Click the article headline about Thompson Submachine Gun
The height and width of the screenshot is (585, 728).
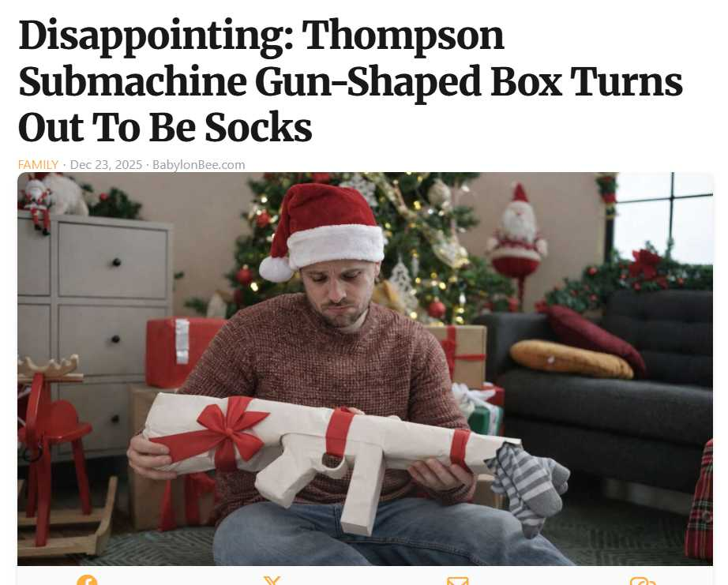tap(351, 81)
